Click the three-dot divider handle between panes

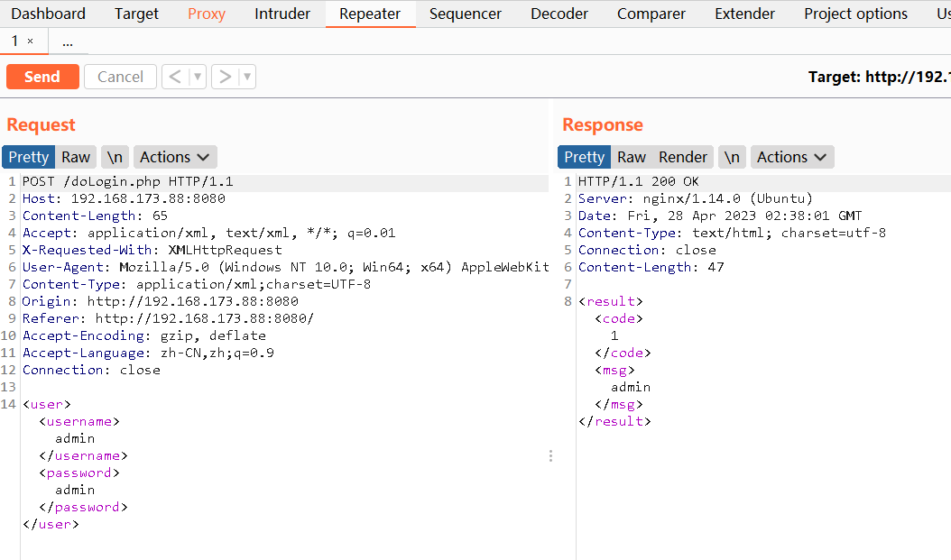click(x=550, y=456)
